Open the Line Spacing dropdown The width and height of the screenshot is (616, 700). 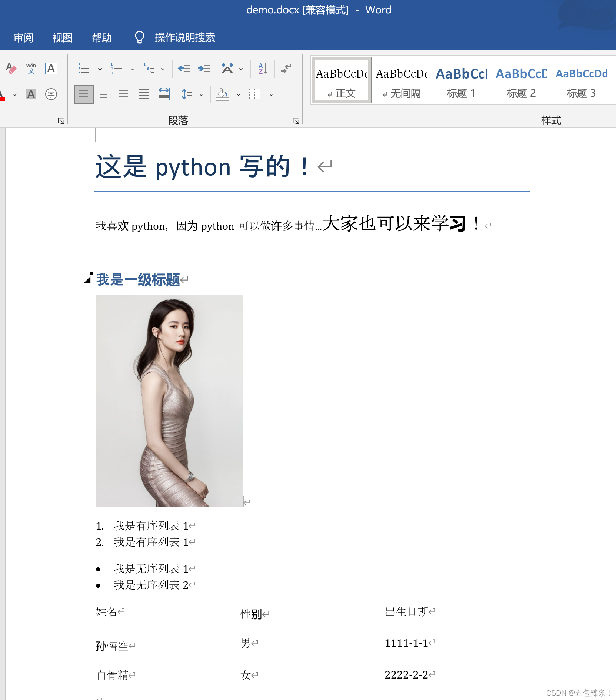coord(201,94)
